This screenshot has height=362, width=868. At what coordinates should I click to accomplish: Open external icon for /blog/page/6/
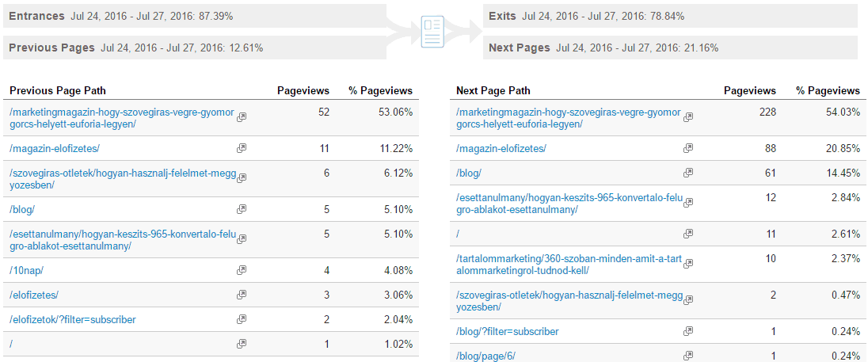(x=688, y=356)
